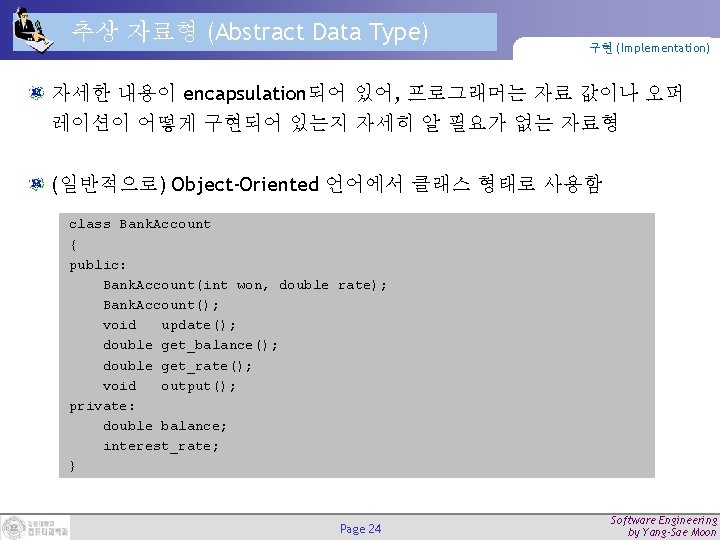Click the 'void output();' code line
The height and width of the screenshot is (540, 720).
(x=169, y=386)
